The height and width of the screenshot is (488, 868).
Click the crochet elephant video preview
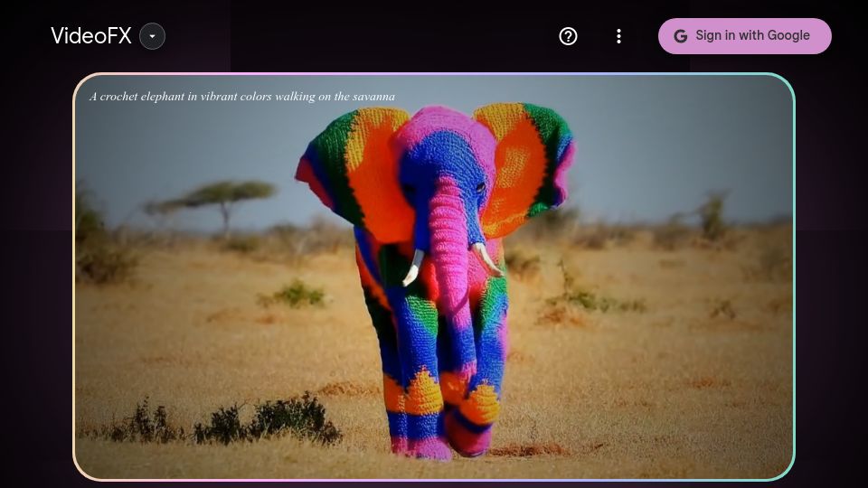[434, 277]
